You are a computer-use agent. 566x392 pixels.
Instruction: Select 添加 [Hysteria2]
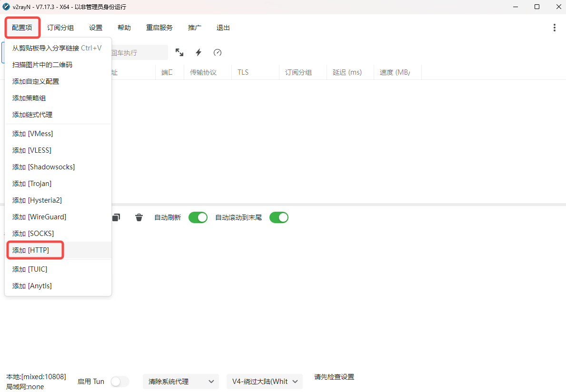[x=58, y=200]
